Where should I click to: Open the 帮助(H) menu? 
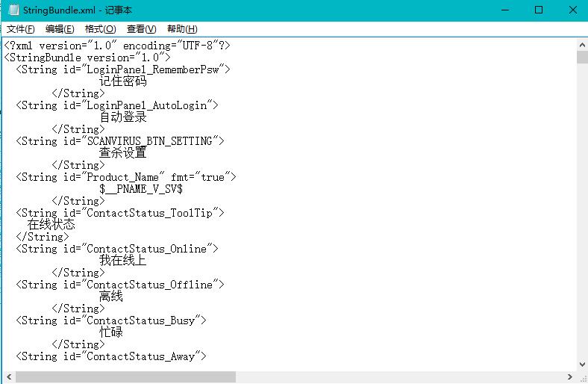point(182,29)
